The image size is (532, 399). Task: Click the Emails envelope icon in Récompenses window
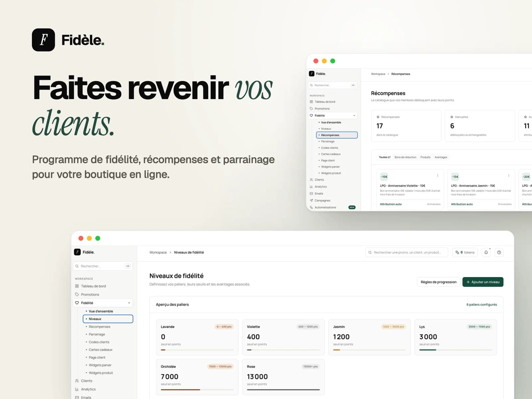pyautogui.click(x=311, y=194)
